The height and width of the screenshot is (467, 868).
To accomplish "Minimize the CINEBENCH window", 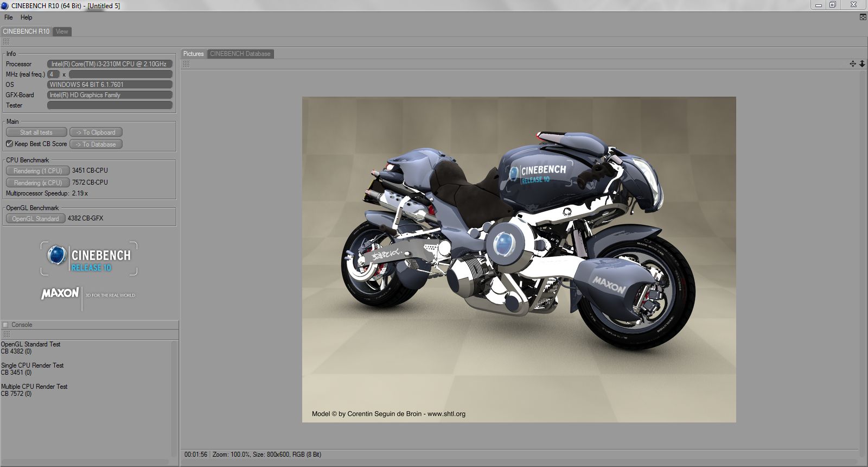I will pos(818,5).
